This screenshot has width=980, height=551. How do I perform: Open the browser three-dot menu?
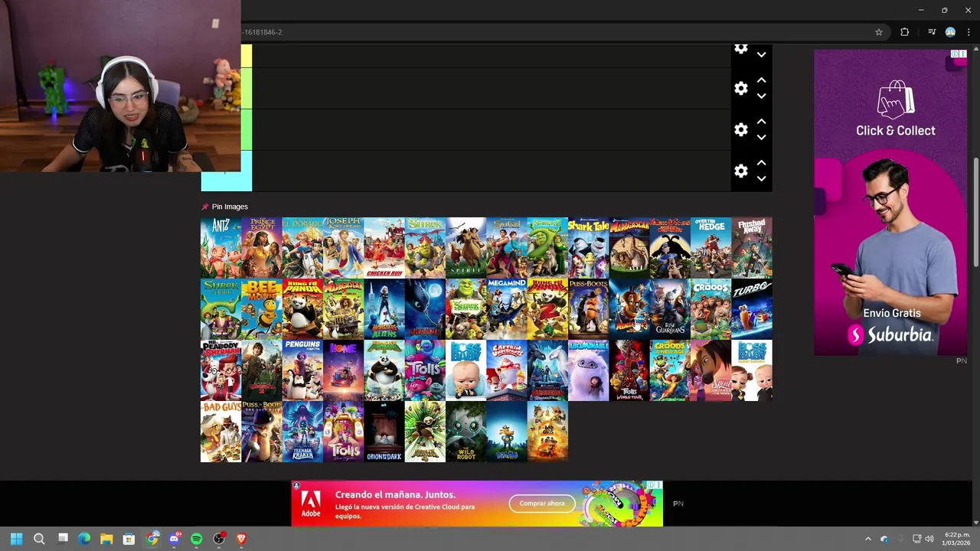click(969, 32)
